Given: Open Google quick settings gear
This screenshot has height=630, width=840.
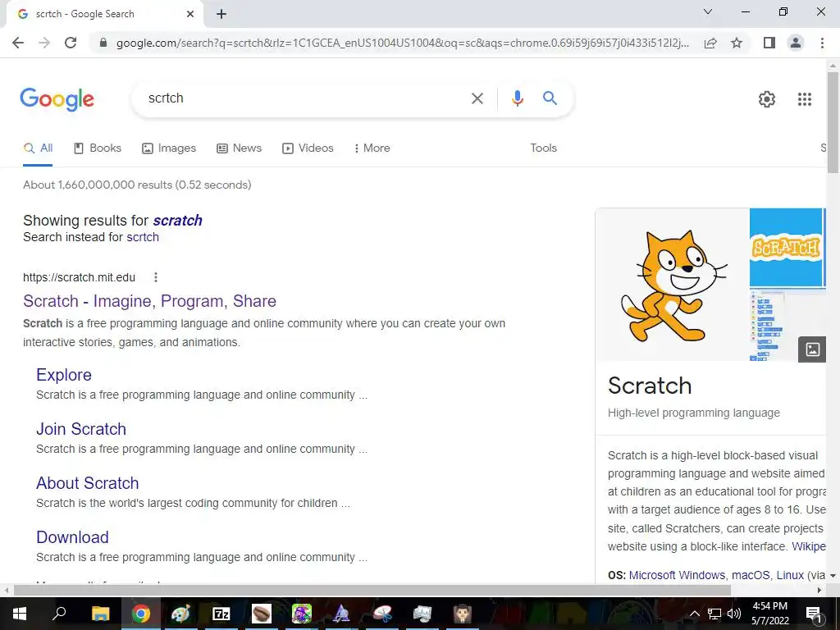Looking at the screenshot, I should click(x=767, y=99).
